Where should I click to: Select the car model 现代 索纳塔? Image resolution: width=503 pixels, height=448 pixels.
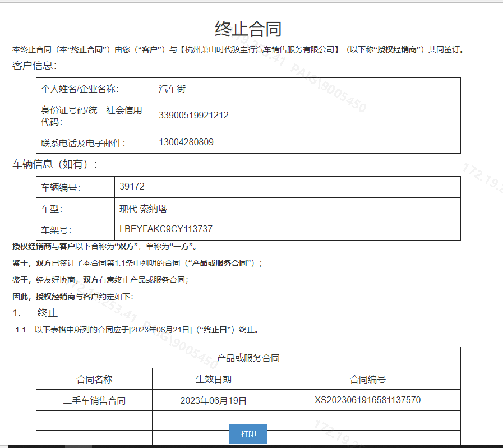click(x=143, y=209)
